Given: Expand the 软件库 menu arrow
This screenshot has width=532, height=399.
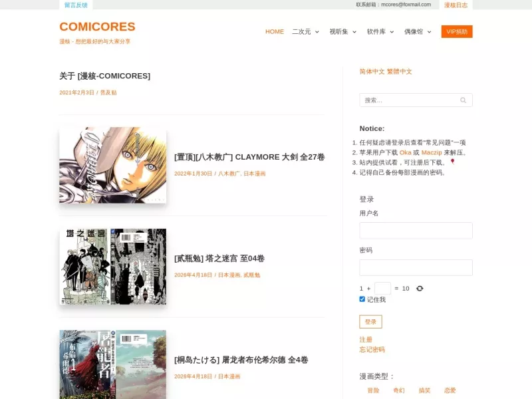Looking at the screenshot, I should click(392, 32).
